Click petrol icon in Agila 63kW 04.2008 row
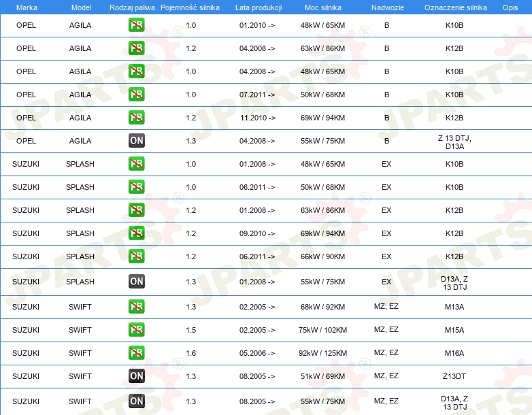532x415 pixels. click(x=136, y=48)
